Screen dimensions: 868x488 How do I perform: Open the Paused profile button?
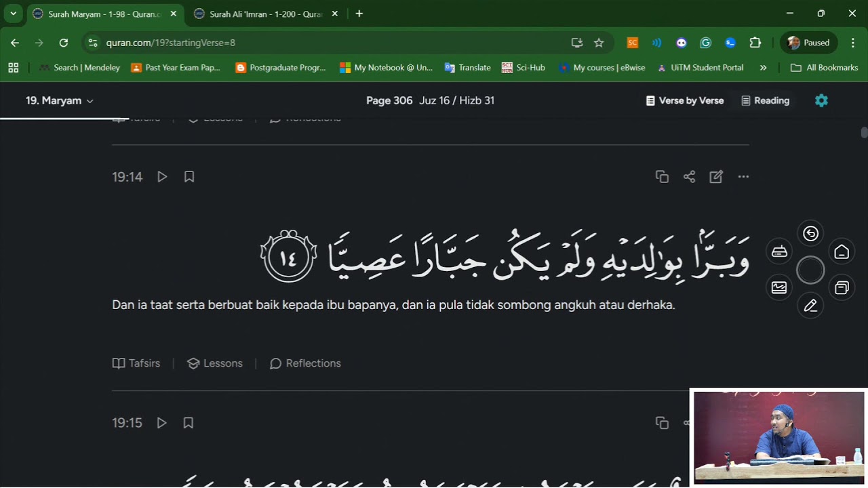809,43
